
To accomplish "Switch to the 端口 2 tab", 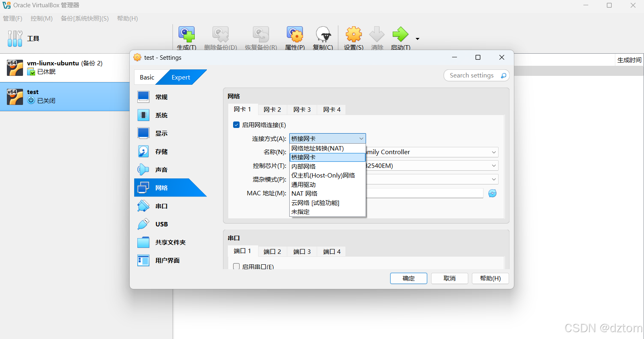I will 272,251.
